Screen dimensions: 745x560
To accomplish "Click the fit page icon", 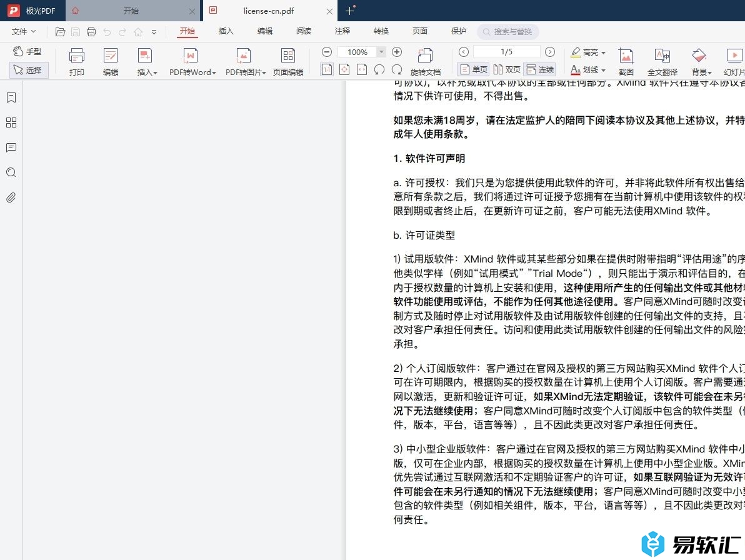I will click(x=344, y=70).
